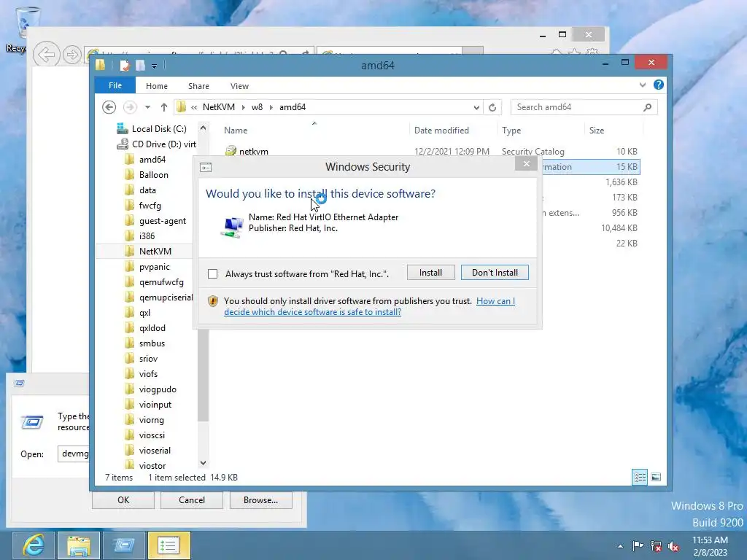Click the Explorer Back arrow button
747x560 pixels.
[x=109, y=107]
